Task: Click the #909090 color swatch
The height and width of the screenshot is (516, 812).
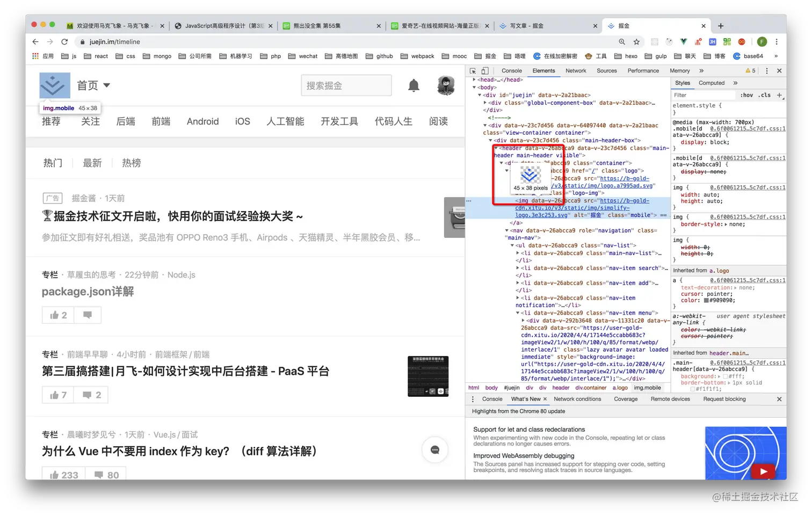Action: pos(706,301)
